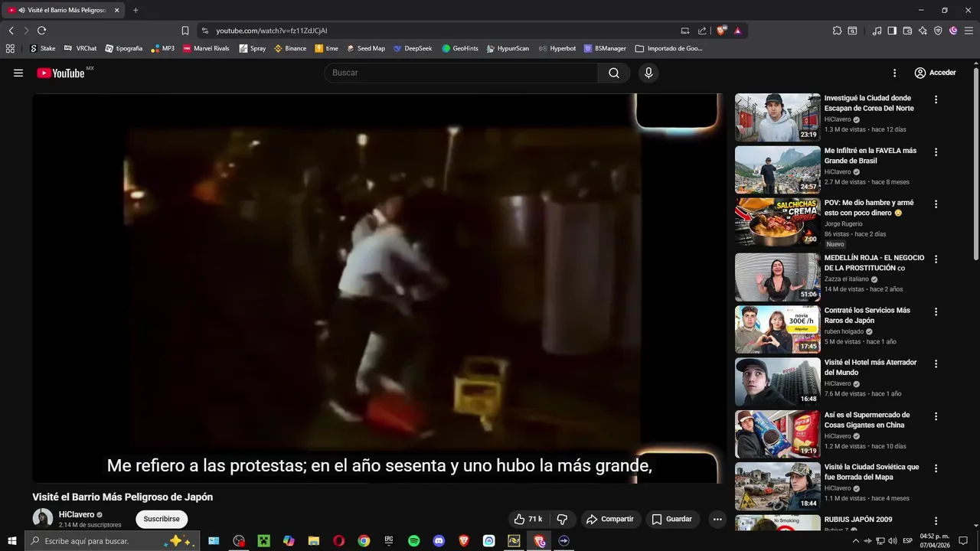Screen dimensions: 980x551
Task: Open Contraté los Servicios Más Raros thumbnail
Action: tap(777, 329)
